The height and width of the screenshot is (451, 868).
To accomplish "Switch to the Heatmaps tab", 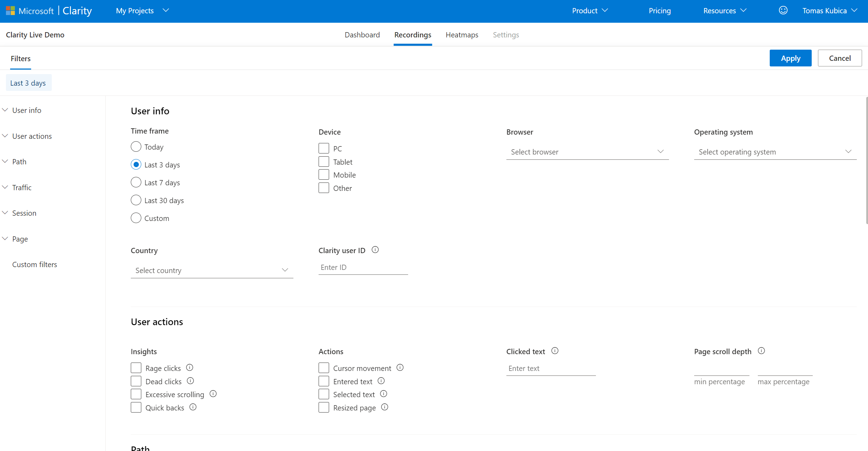I will coord(462,35).
